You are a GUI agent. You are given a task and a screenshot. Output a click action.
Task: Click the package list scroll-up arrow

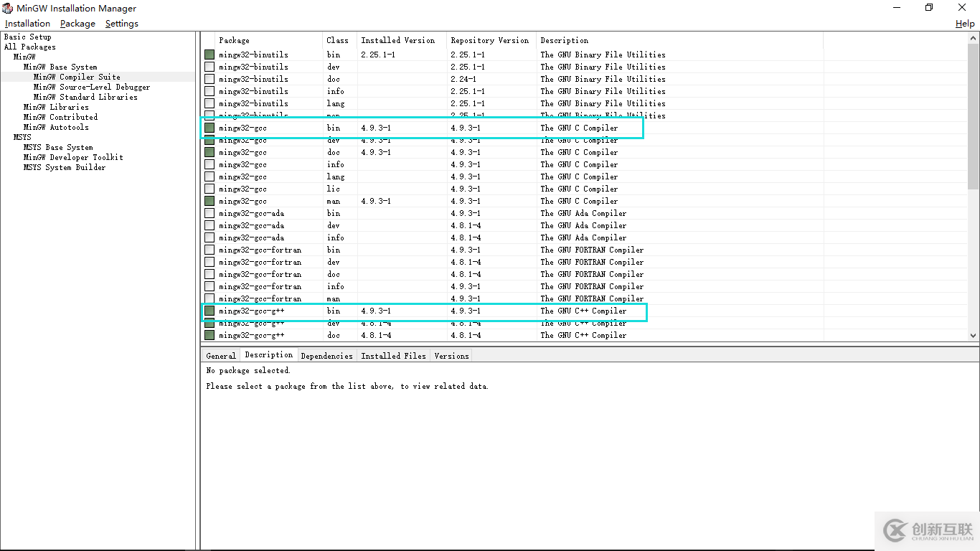tap(973, 38)
